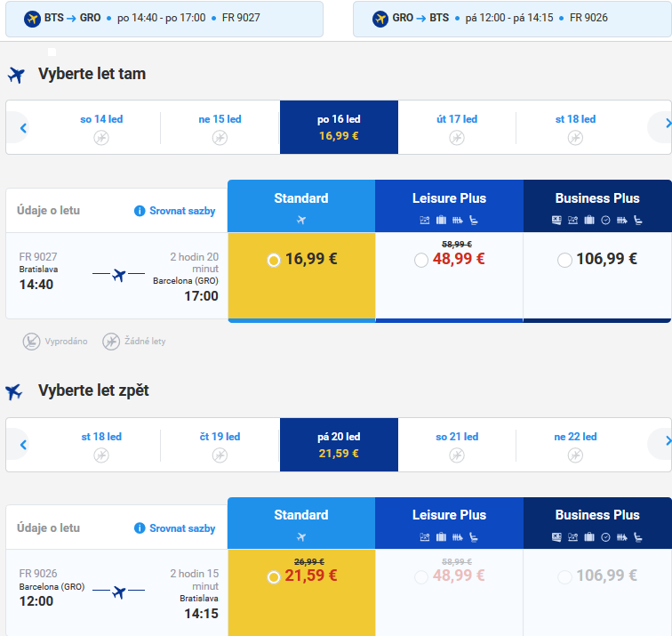Click the Vyprodáno sold-out legend icon
Viewport: 672px width, 636px height.
point(31,342)
